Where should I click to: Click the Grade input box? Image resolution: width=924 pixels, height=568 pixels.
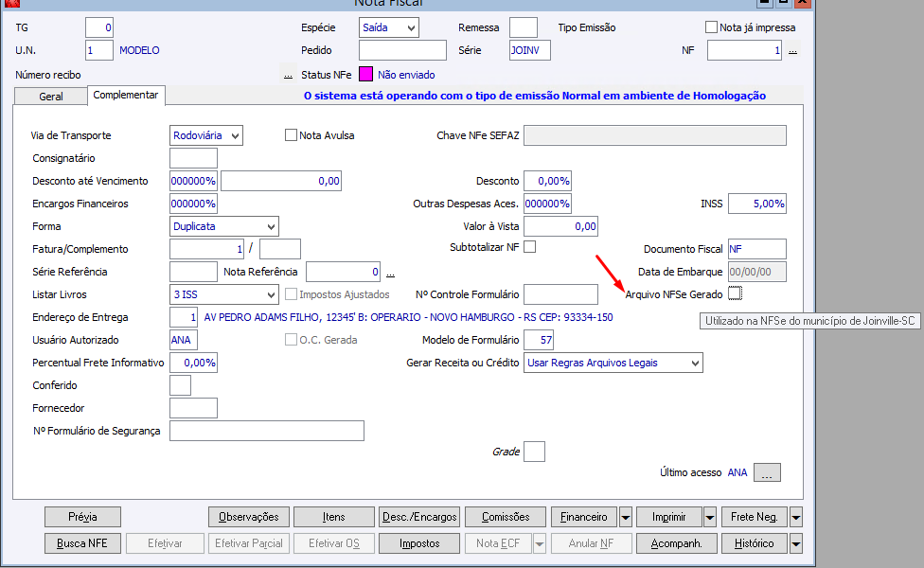(x=534, y=452)
